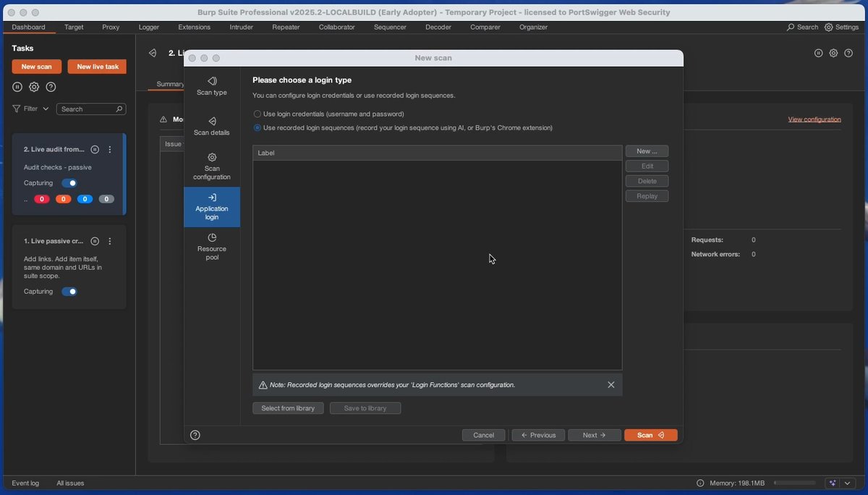The width and height of the screenshot is (868, 495).
Task: Open Scan configuration step in sidebar
Action: [212, 166]
